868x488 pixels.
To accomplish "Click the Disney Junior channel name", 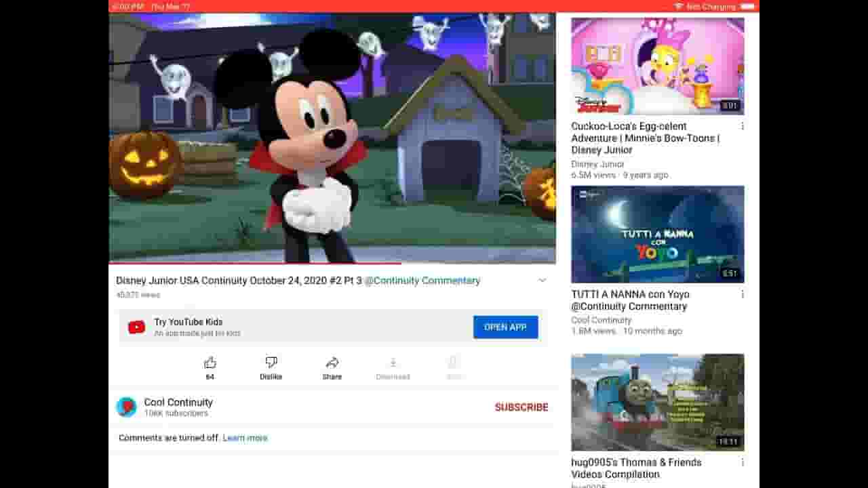I will [597, 164].
